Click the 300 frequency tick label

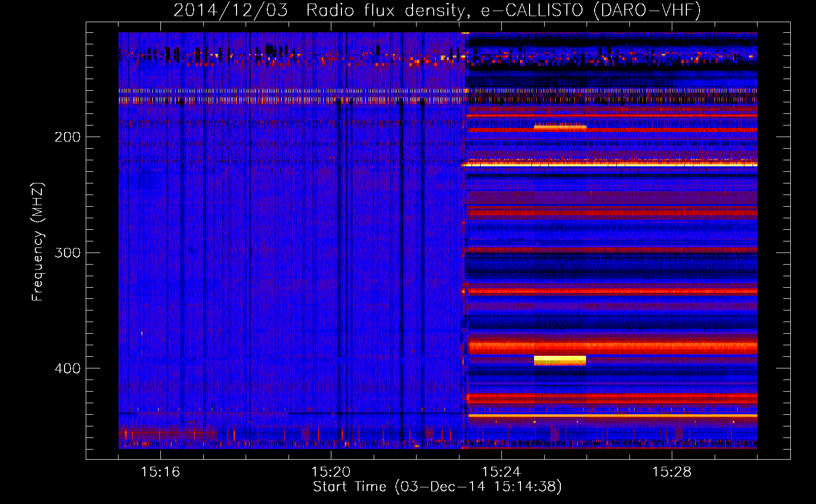tap(68, 253)
